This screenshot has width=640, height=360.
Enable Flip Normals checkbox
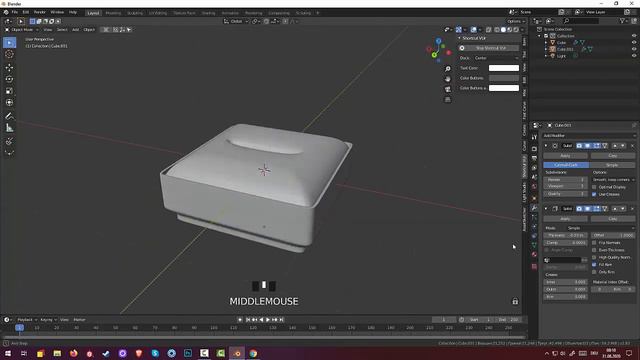point(594,243)
